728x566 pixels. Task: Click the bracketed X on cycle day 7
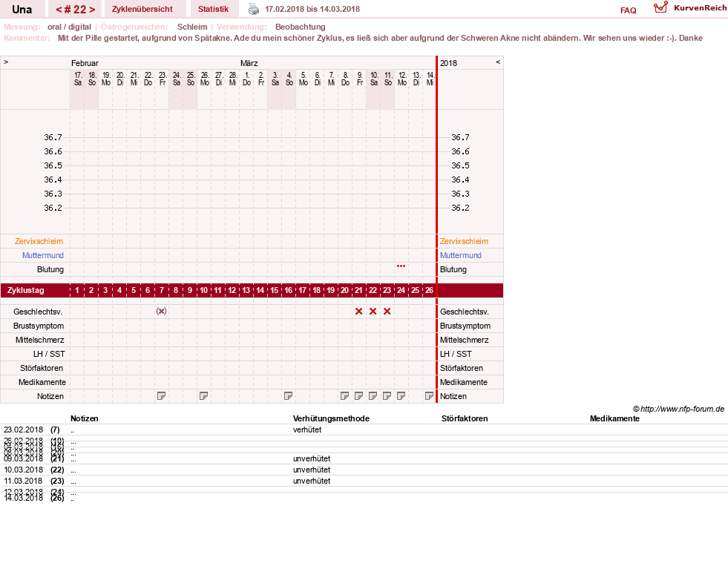click(161, 312)
